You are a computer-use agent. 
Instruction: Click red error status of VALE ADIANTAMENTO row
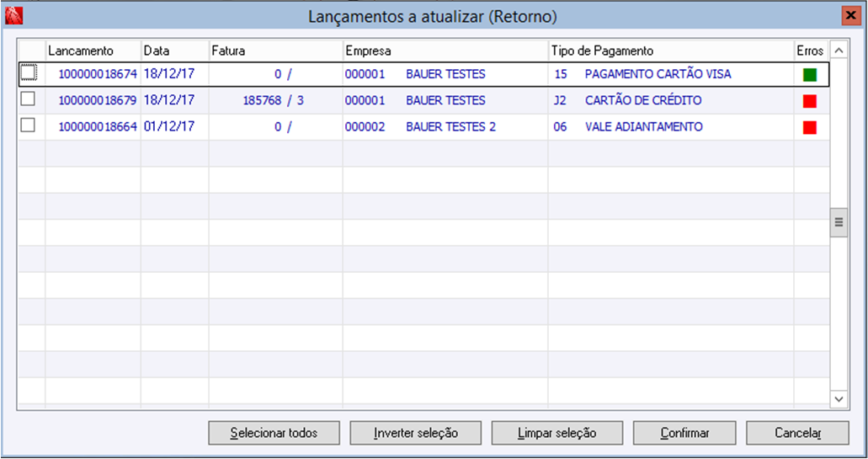tap(810, 128)
